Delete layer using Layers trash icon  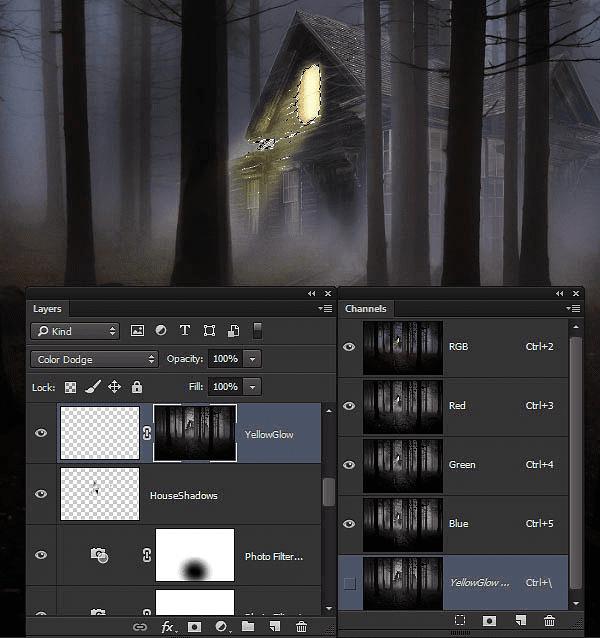[x=301, y=627]
